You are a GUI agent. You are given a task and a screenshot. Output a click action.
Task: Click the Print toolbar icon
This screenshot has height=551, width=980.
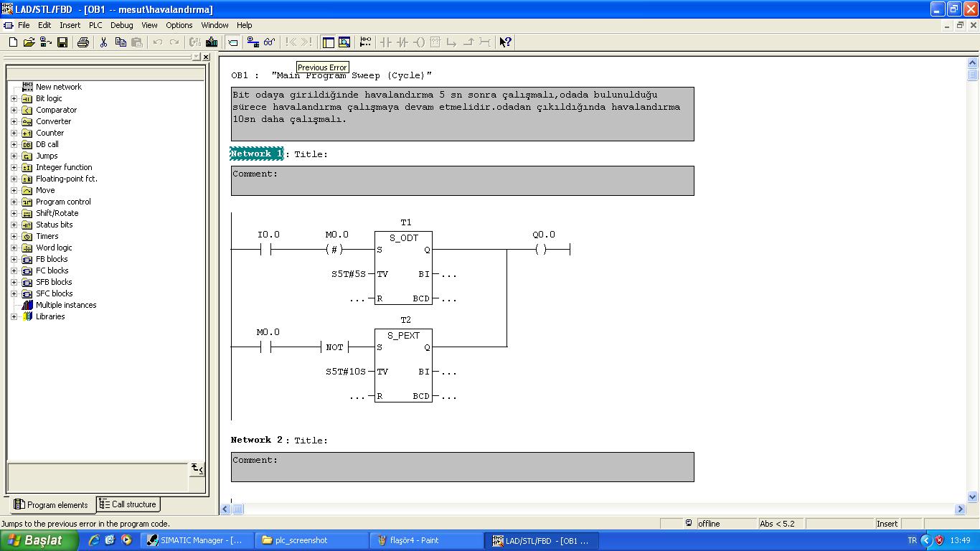(83, 42)
